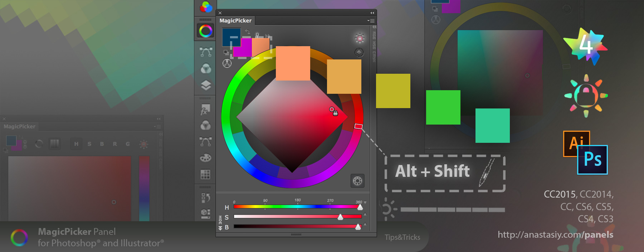The width and height of the screenshot is (644, 252).
Task: Open the upper bezier paths panel icon
Action: pos(206,52)
